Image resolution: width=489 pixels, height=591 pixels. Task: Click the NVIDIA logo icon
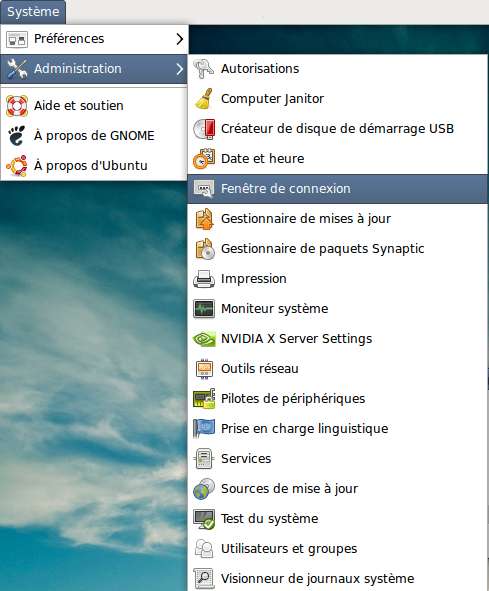pyautogui.click(x=204, y=339)
